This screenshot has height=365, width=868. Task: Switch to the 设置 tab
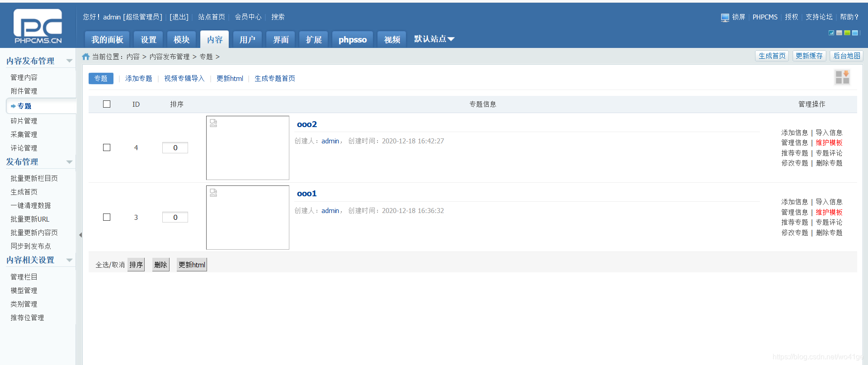[x=148, y=39]
